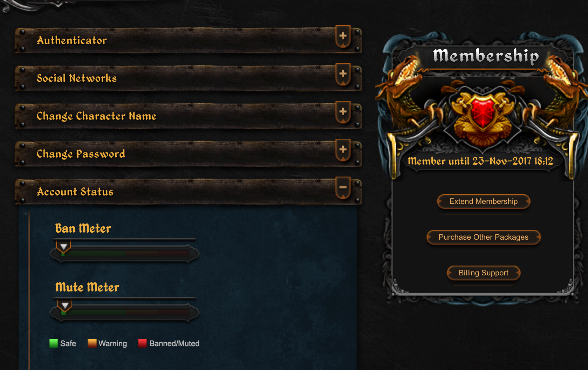Viewport: 588px width, 370px height.
Task: Click the Ban Meter arrow marker
Action: (x=63, y=247)
